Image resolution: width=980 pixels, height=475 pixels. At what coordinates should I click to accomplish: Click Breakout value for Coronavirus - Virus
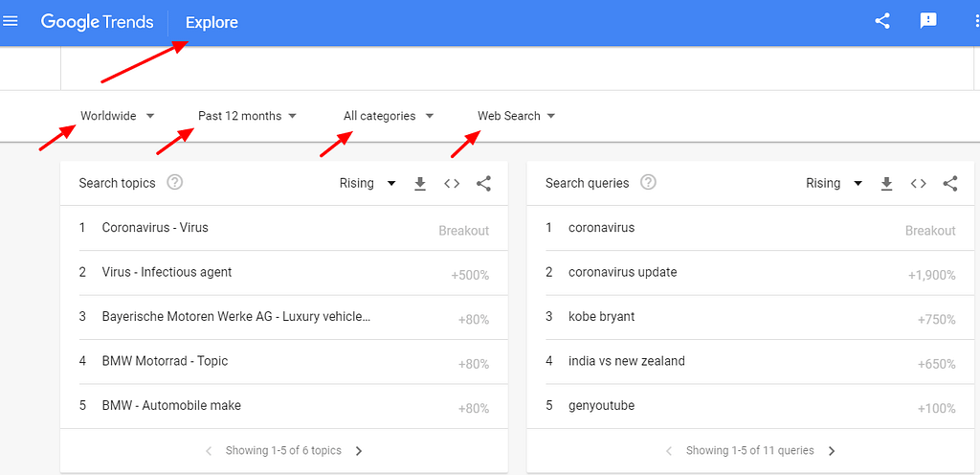pos(464,231)
